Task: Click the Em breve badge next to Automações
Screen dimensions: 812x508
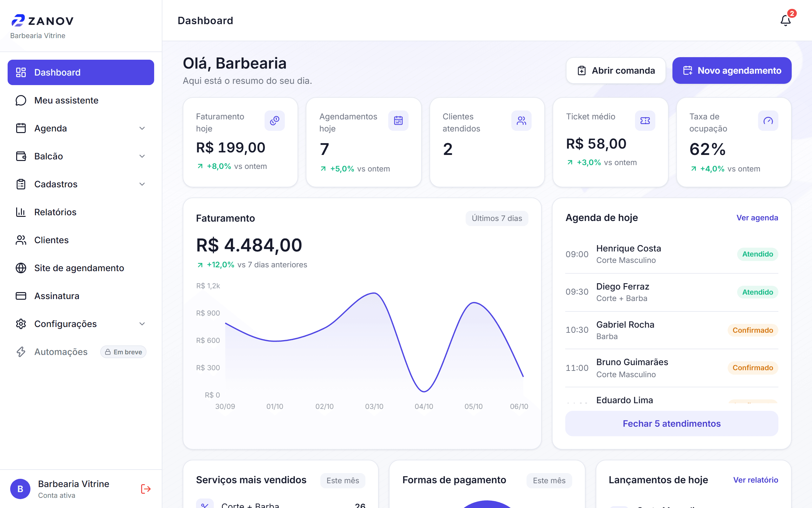Action: [x=123, y=352]
